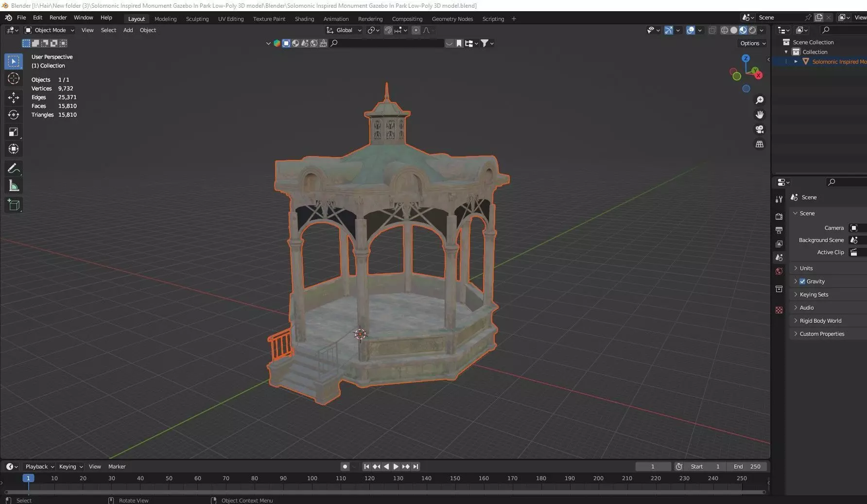Toggle Gravity checkbox in Scene properties
Viewport: 867px width, 504px height.
[802, 281]
